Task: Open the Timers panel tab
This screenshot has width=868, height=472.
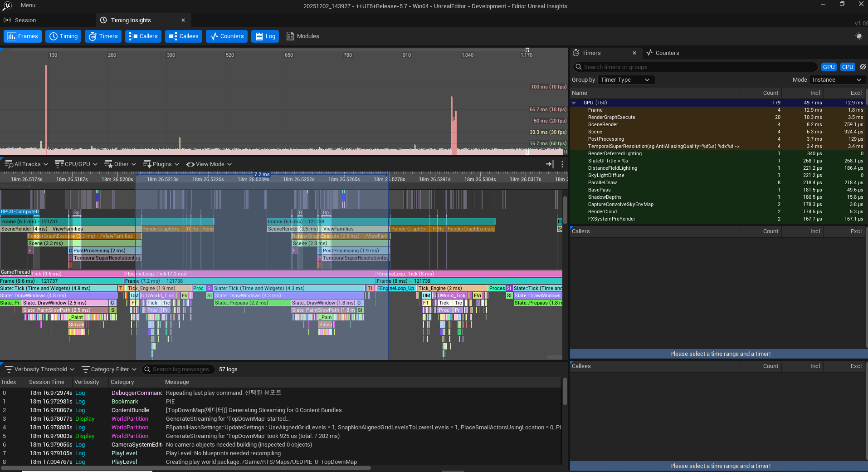Action: point(591,53)
